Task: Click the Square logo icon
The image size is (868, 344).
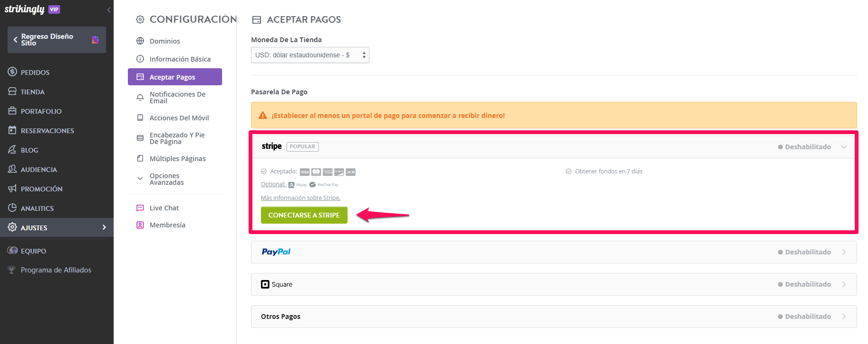Action: 265,284
